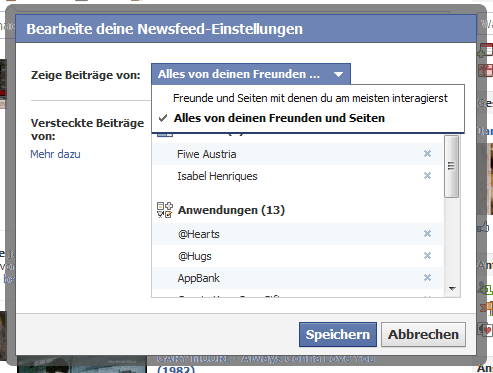The width and height of the screenshot is (493, 373).
Task: Remove @Hearts from hidden applications
Action: click(x=427, y=234)
